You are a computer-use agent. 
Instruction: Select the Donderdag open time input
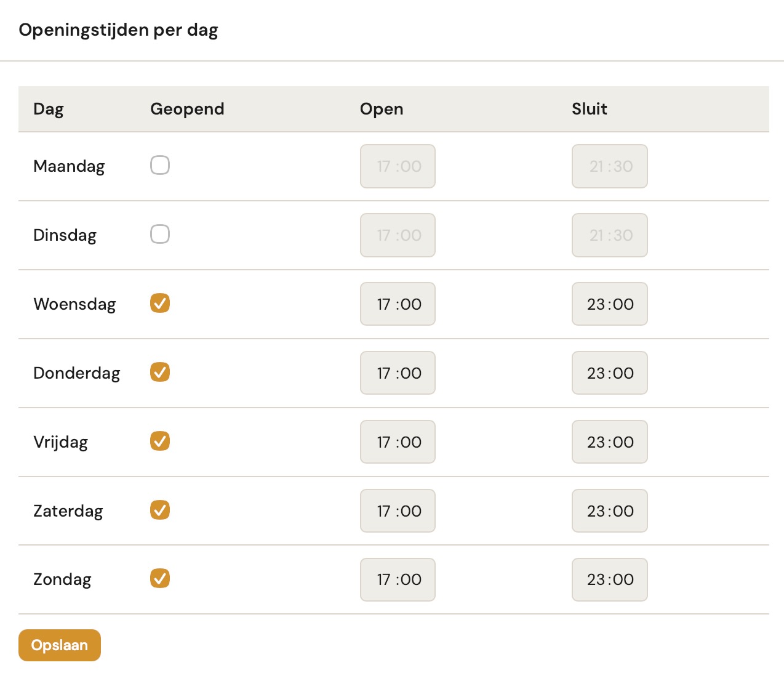click(x=398, y=373)
